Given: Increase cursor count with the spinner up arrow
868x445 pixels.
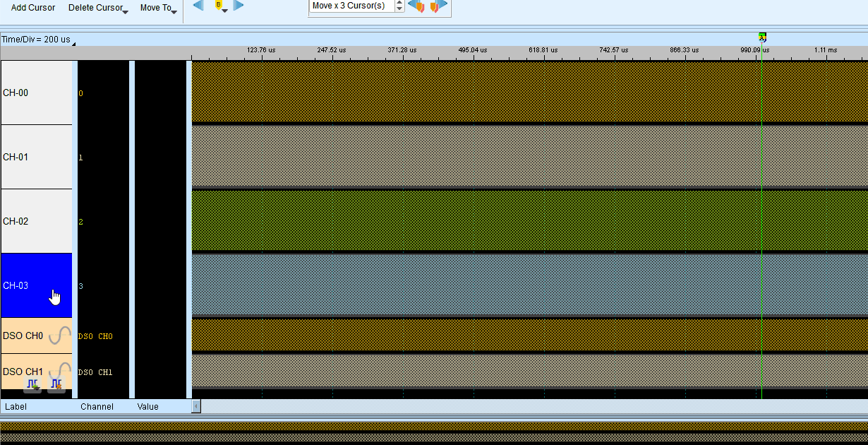Looking at the screenshot, I should 400,3.
